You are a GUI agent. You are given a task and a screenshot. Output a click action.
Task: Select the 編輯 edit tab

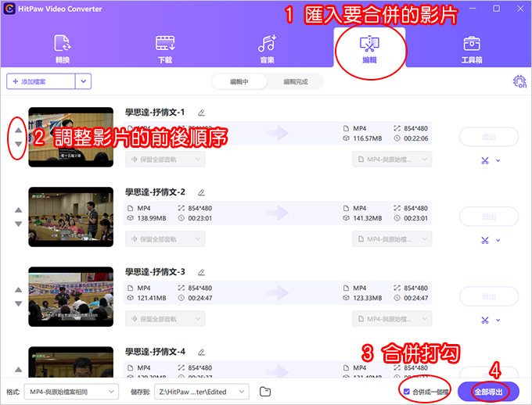[x=369, y=48]
